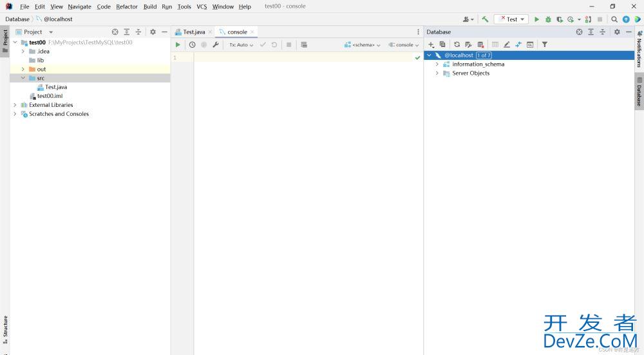Viewport: 644px width, 355px height.
Task: Collapse all icon in Project panel header
Action: [x=138, y=32]
